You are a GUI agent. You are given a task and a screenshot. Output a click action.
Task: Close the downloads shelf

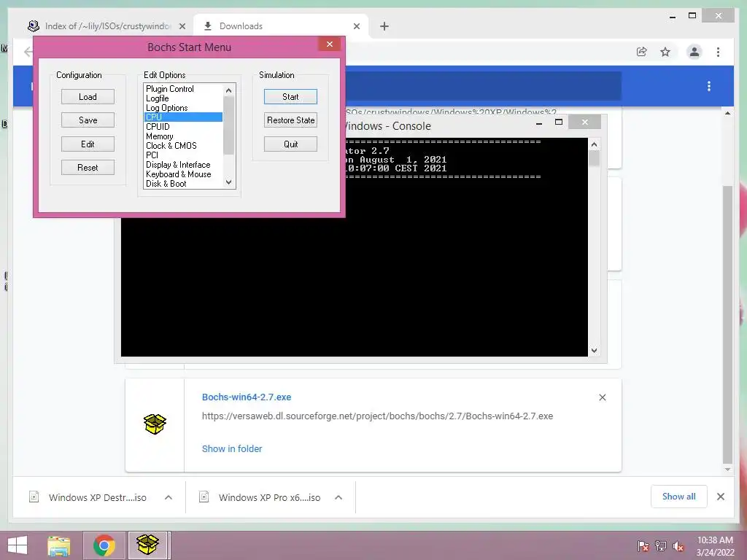[720, 497]
